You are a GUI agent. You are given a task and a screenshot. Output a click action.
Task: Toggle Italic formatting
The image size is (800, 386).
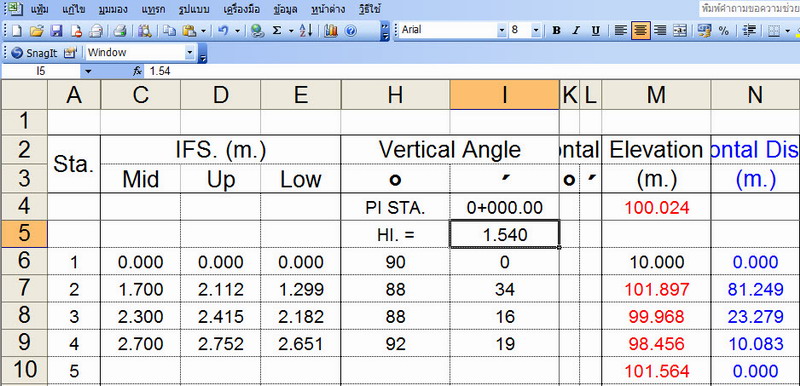point(576,31)
